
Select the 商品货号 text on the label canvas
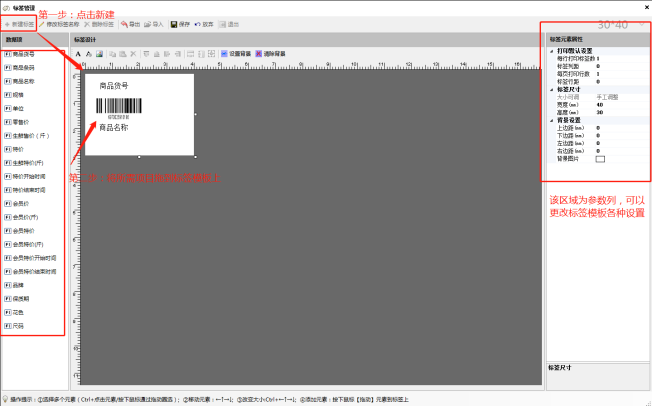pyautogui.click(x=114, y=86)
